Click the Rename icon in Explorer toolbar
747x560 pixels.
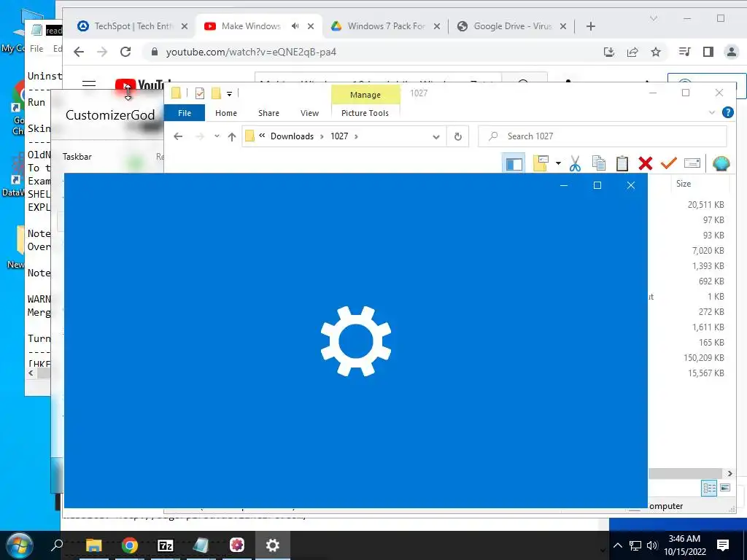coord(692,163)
